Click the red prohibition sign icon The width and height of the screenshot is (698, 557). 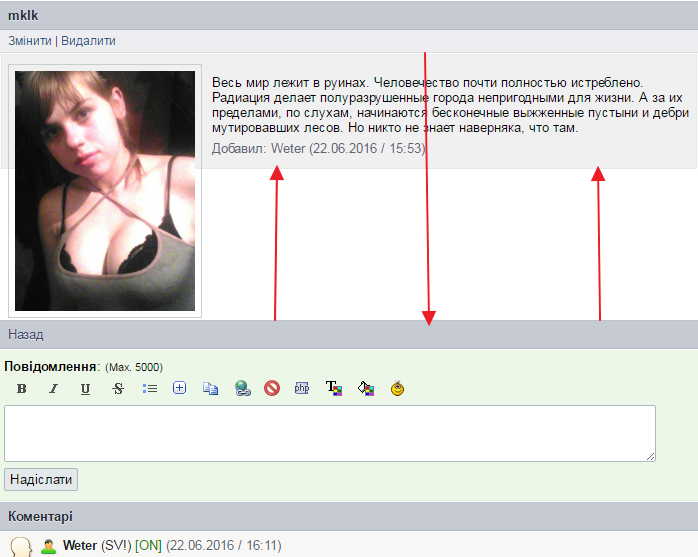pos(272,388)
